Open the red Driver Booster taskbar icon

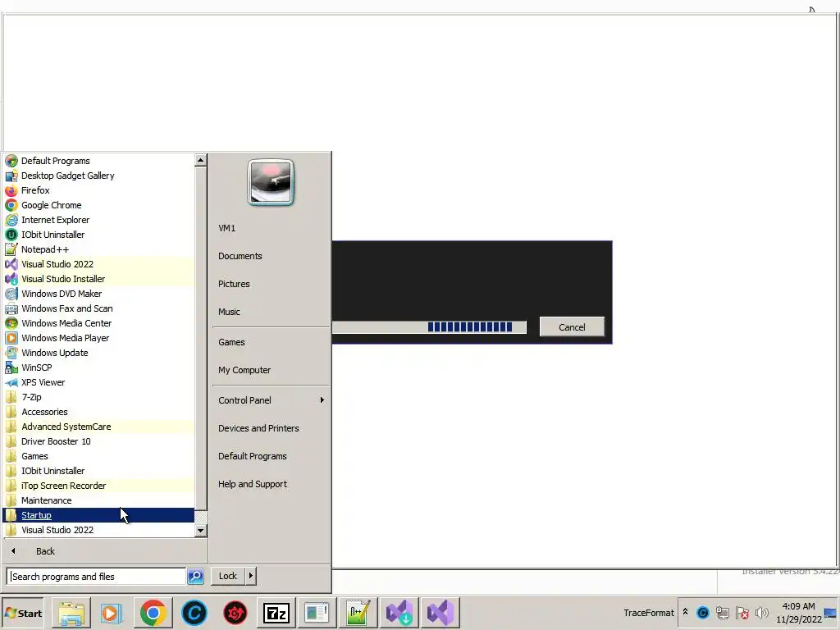point(235,613)
